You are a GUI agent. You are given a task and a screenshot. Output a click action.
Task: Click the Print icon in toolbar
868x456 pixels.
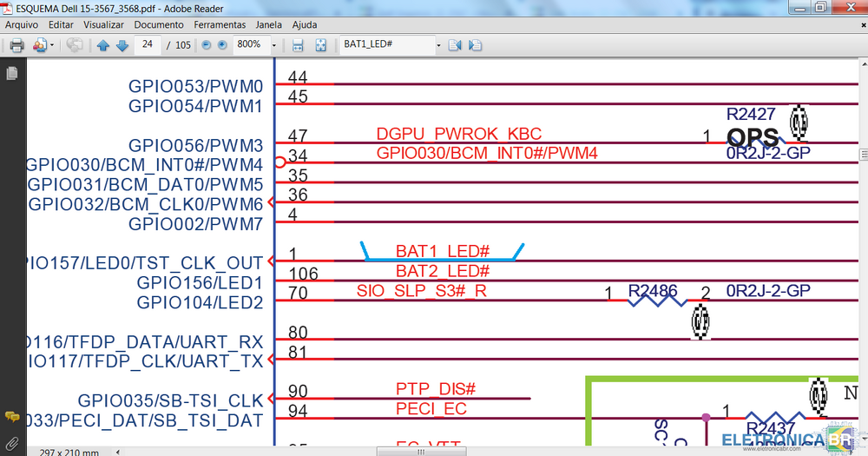(x=16, y=45)
